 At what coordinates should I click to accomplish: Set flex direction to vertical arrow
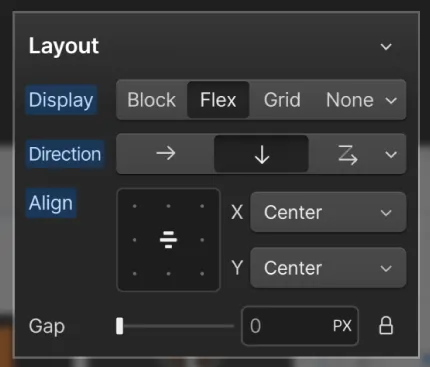click(262, 154)
